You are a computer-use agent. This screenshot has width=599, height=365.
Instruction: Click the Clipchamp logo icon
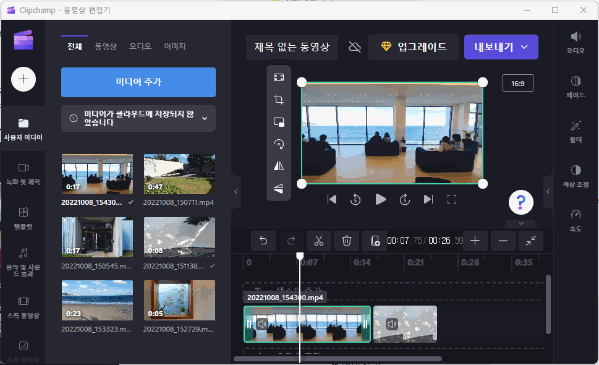tap(23, 40)
